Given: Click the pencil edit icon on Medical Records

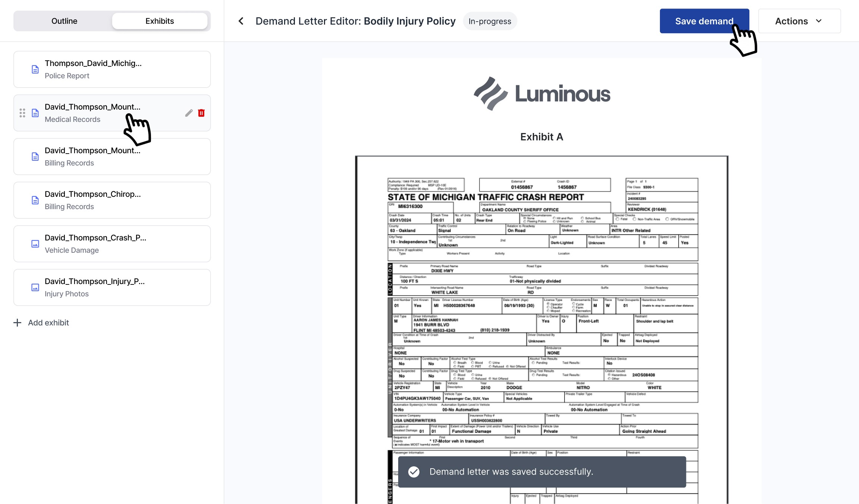Looking at the screenshot, I should coord(189,113).
